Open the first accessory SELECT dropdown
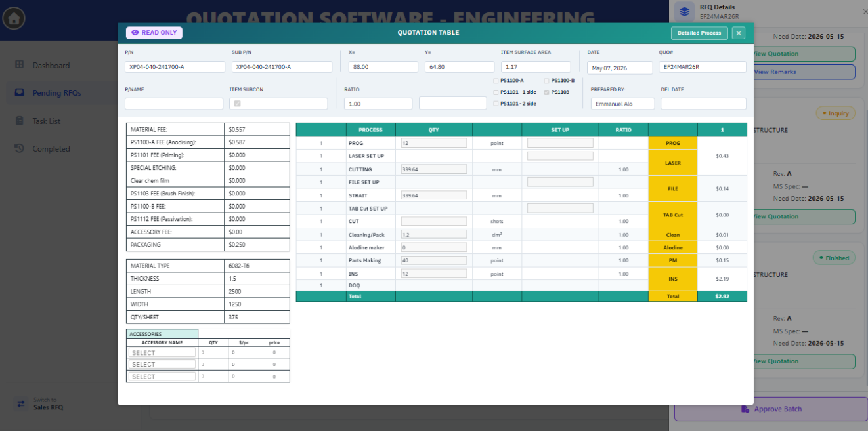 tap(162, 353)
